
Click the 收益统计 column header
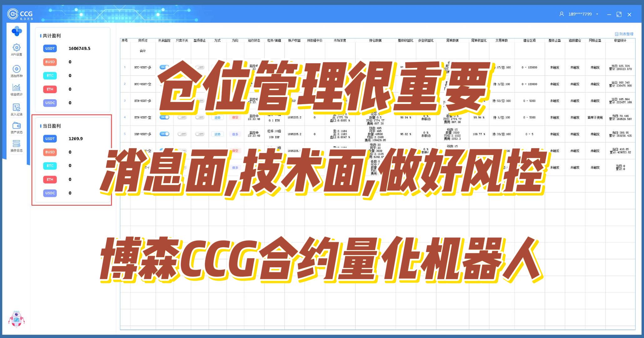coord(620,40)
